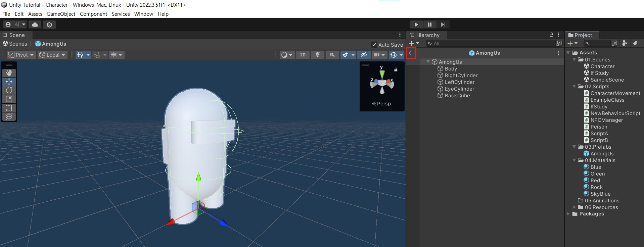Pause the game execution
The image size is (644, 247).
pyautogui.click(x=430, y=24)
